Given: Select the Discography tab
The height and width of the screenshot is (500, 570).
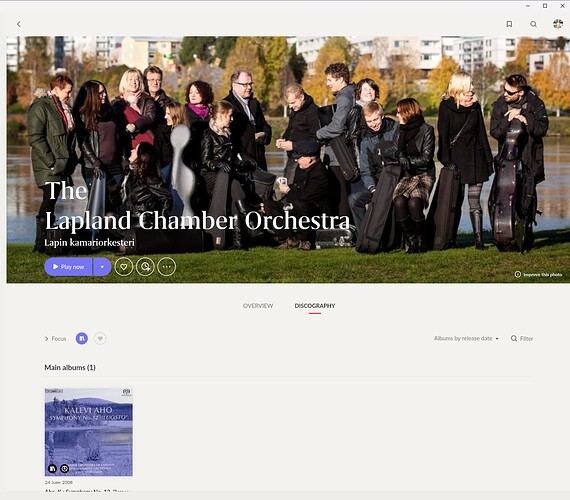Looking at the screenshot, I should click(315, 306).
